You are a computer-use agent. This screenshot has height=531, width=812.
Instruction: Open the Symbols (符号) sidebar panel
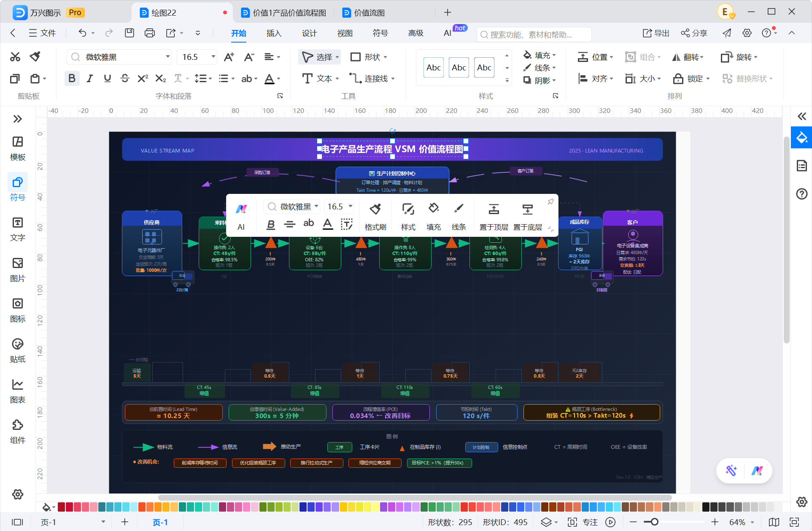click(18, 189)
